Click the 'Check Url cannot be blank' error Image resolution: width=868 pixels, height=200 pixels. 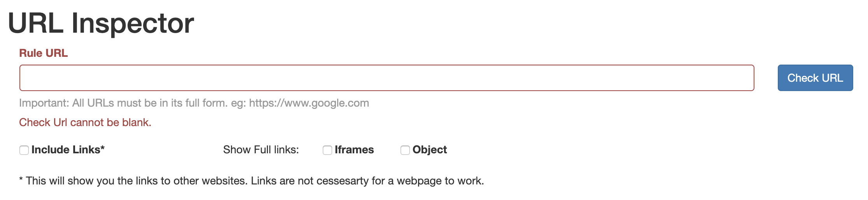point(85,123)
